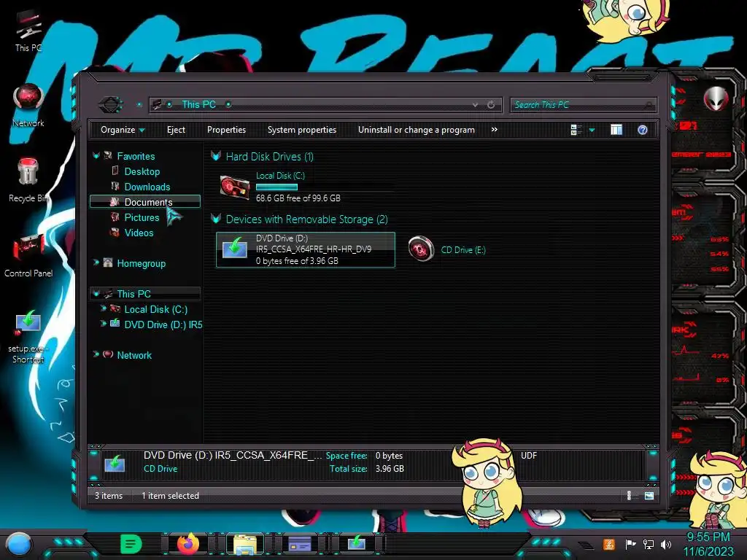Click Properties in the command bar

(226, 130)
